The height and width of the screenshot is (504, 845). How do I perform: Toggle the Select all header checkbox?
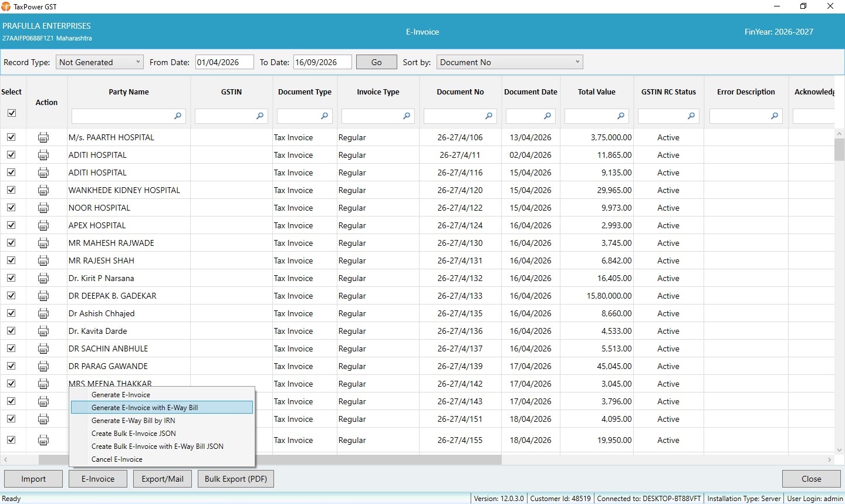(x=12, y=113)
